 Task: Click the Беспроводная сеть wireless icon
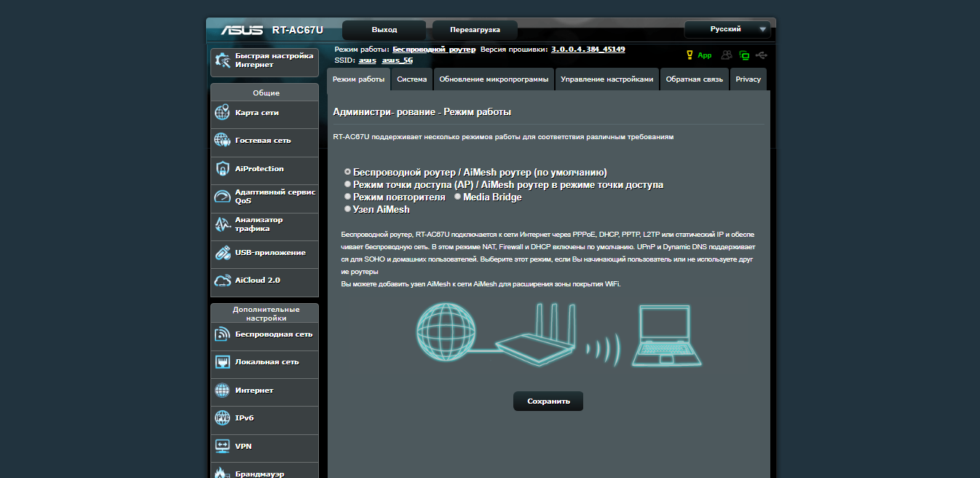[x=223, y=334]
